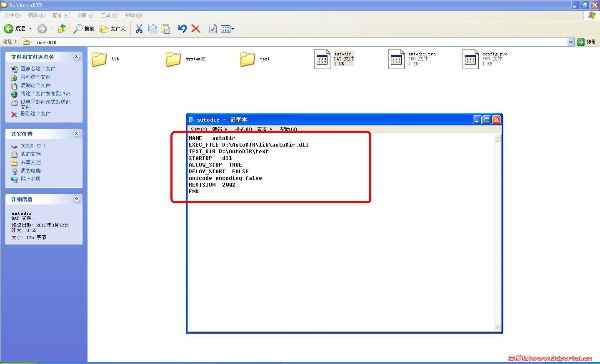This screenshot has height=364, width=600.
Task: Click 将这个文件发布到 Web link
Action: [45, 94]
